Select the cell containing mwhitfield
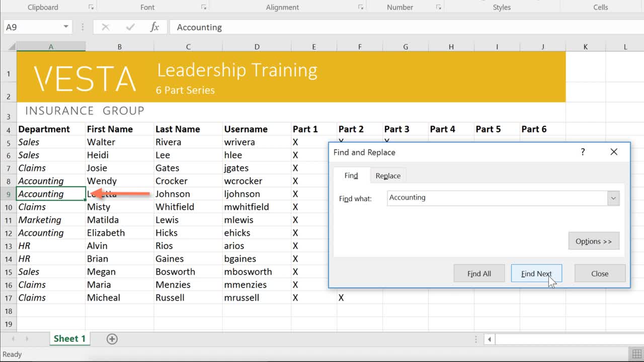The height and width of the screenshot is (362, 644). pos(257,207)
